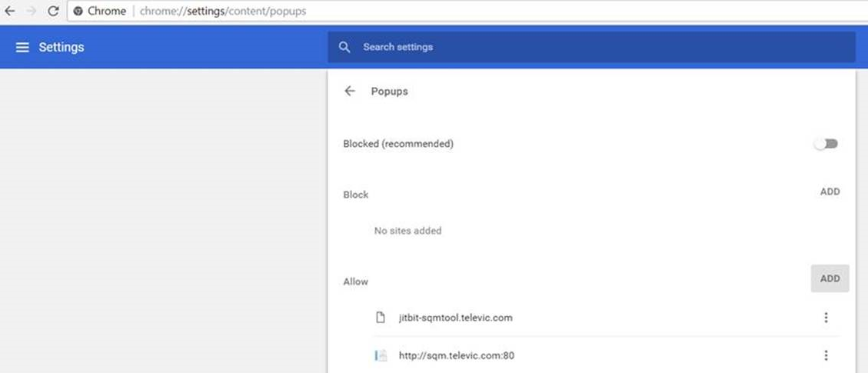Click the Settings title text
Image resolution: width=868 pixels, height=373 pixels.
pos(62,48)
